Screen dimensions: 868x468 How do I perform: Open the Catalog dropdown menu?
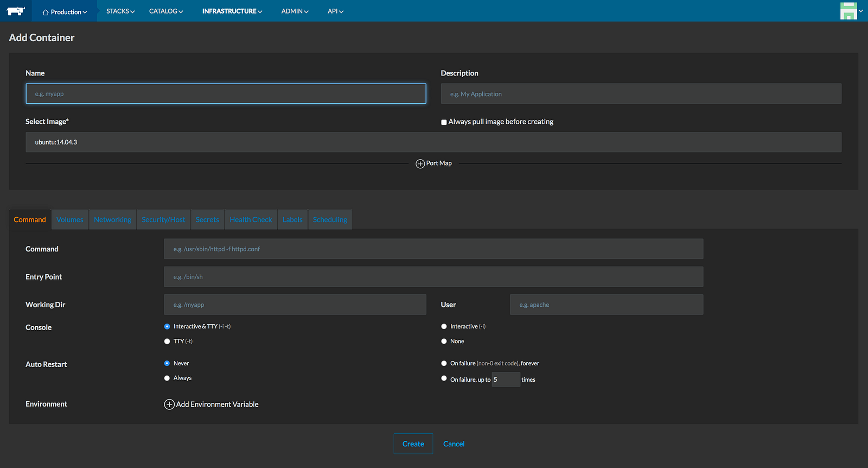166,11
